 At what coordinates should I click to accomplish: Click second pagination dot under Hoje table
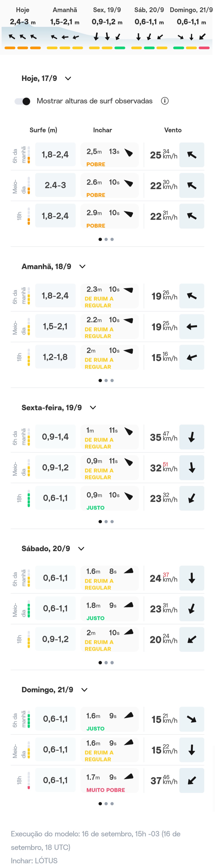pyautogui.click(x=106, y=239)
